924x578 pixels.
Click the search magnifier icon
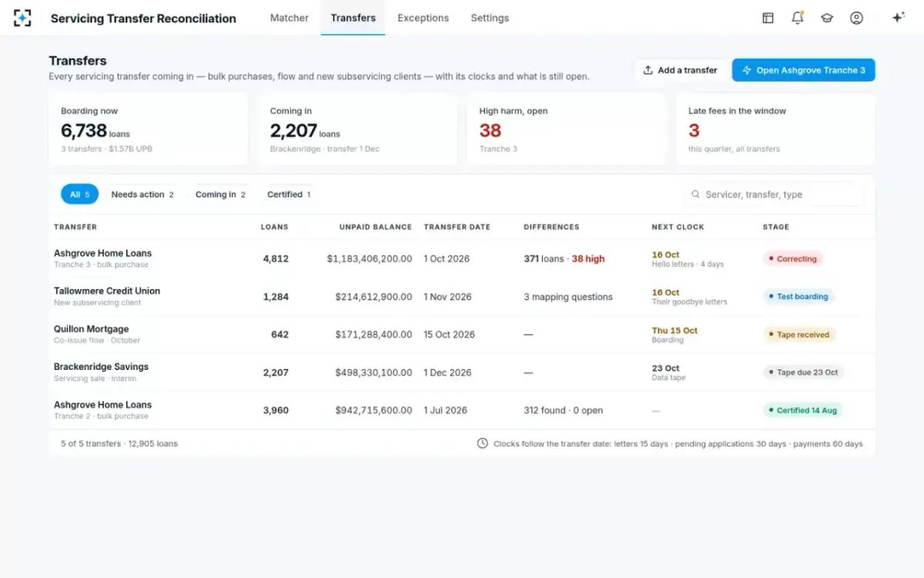click(695, 195)
